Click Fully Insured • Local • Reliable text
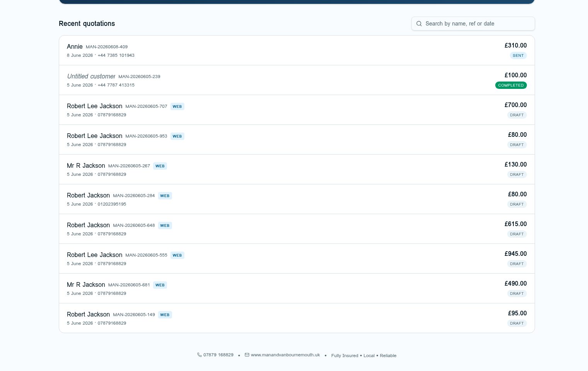This screenshot has height=371, width=588. pyautogui.click(x=364, y=356)
